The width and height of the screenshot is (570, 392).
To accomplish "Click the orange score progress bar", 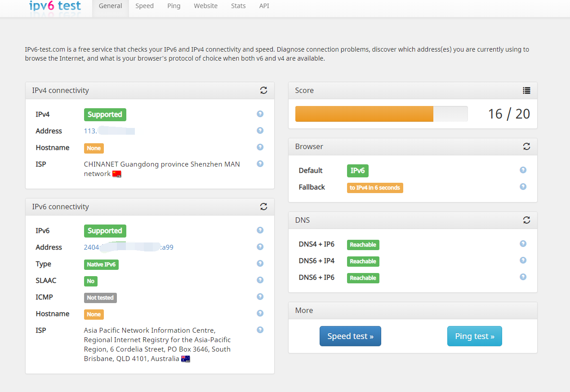I will click(364, 114).
